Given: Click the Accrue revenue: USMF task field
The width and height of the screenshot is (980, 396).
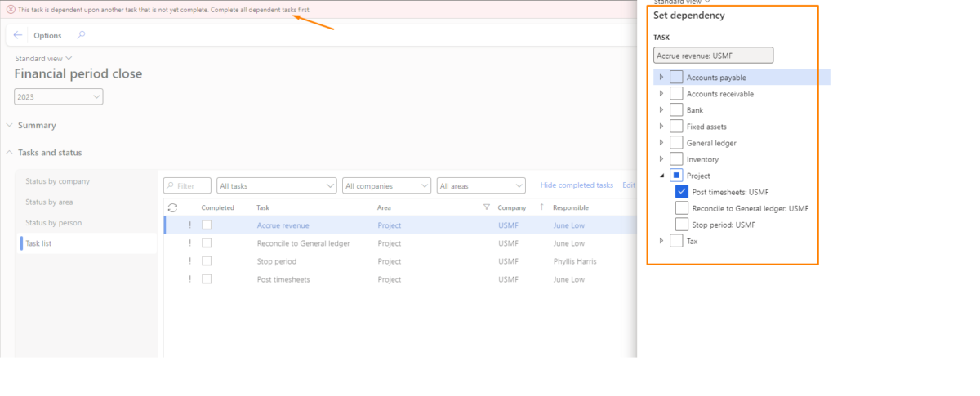Looking at the screenshot, I should 713,56.
